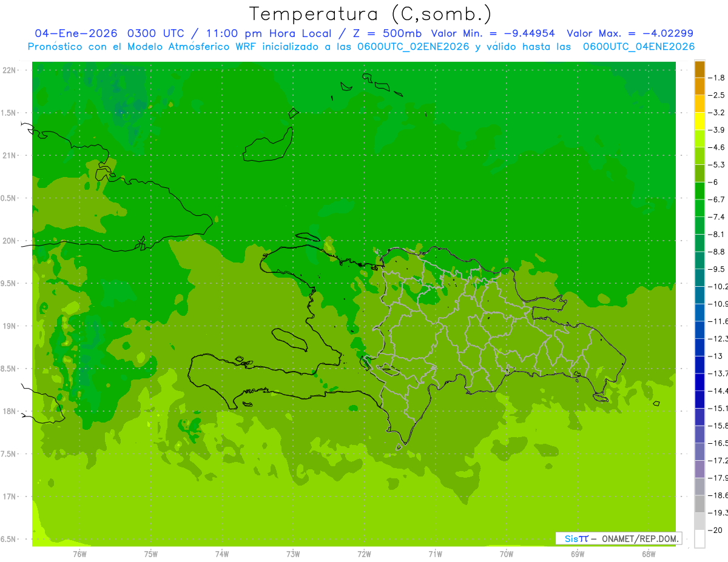The width and height of the screenshot is (728, 562).
Task: Click the "76W" longitude axis label
Action: 79,554
